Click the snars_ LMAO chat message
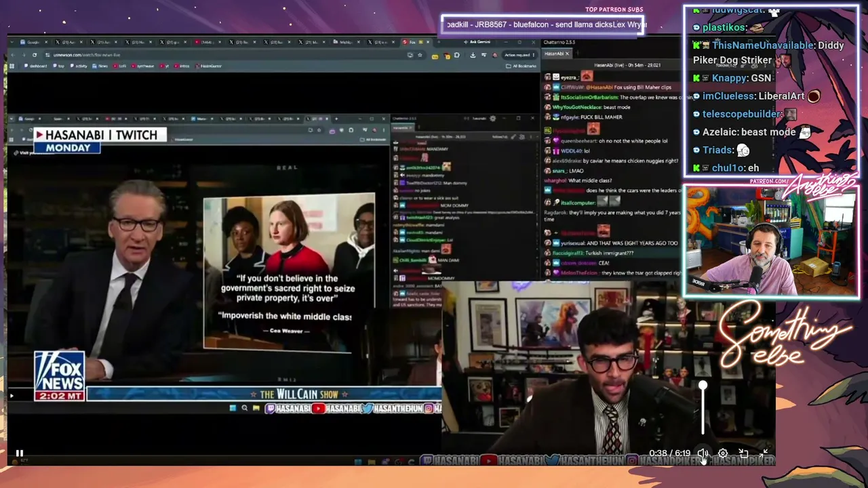Image resolution: width=868 pixels, height=488 pixels. tap(564, 171)
